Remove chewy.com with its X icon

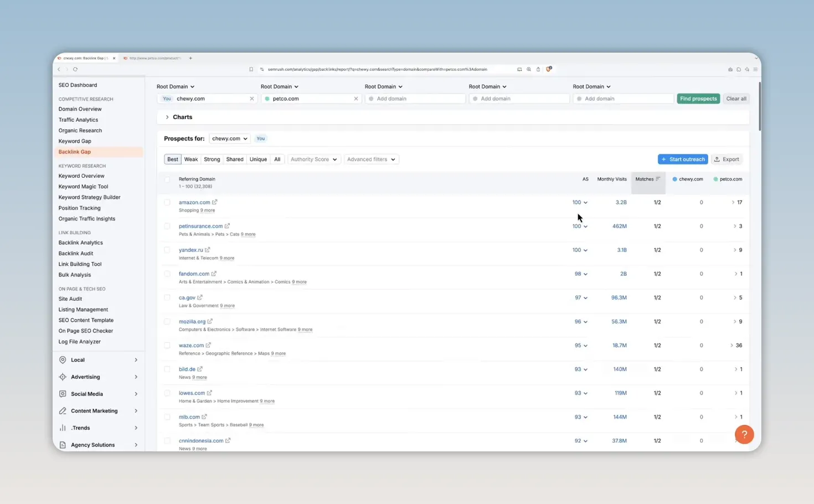[252, 99]
